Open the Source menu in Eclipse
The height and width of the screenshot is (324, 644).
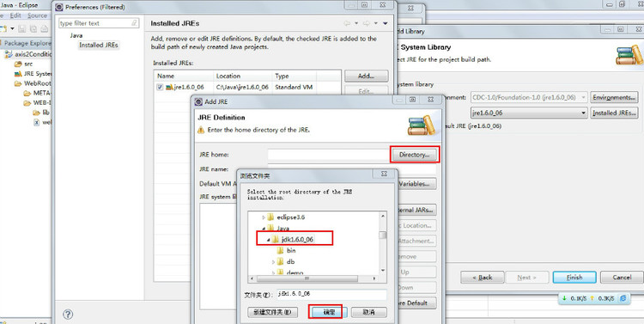tap(37, 15)
